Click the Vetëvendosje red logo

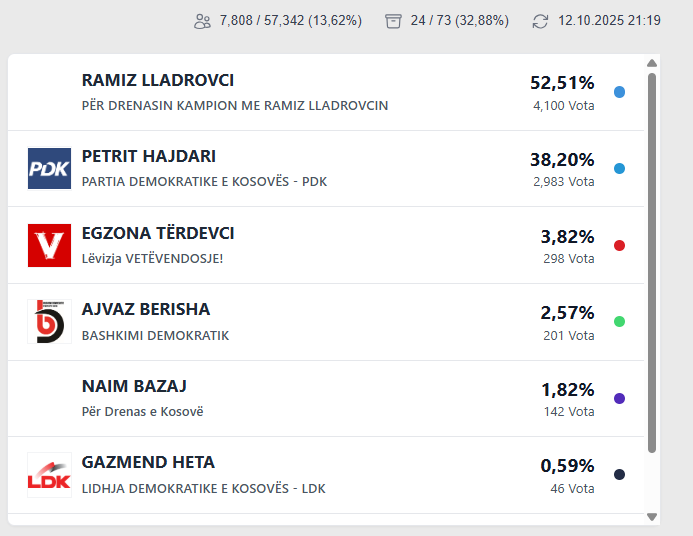point(49,245)
